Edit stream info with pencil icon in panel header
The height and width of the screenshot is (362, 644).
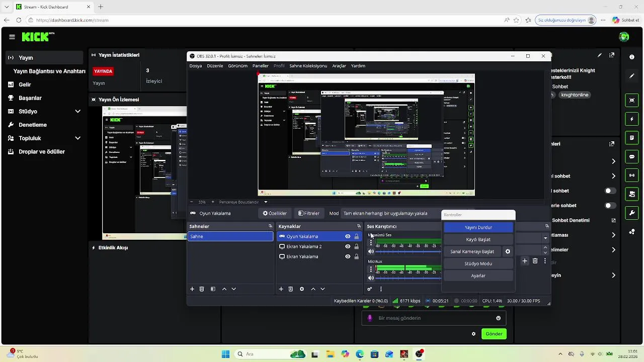(600, 55)
